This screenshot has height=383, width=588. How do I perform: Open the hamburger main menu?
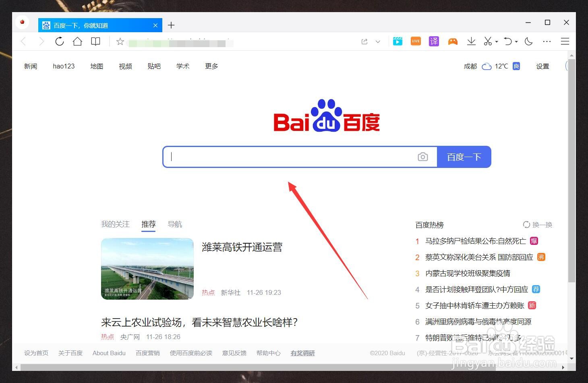click(565, 41)
